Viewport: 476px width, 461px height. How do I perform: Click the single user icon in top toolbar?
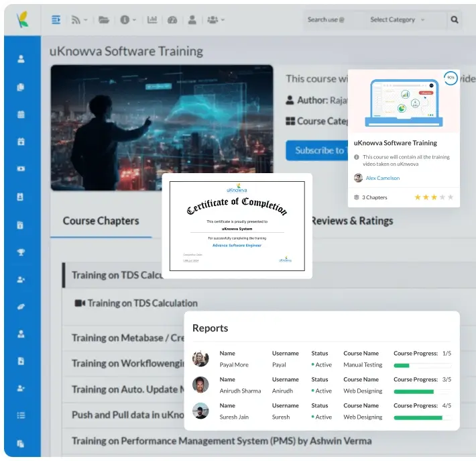click(x=192, y=19)
